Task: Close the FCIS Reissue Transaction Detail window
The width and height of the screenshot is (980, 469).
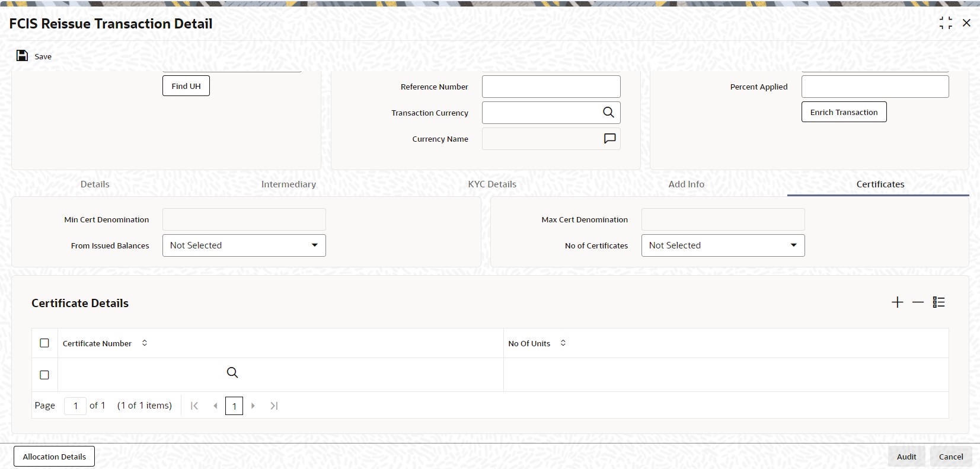Action: [966, 23]
